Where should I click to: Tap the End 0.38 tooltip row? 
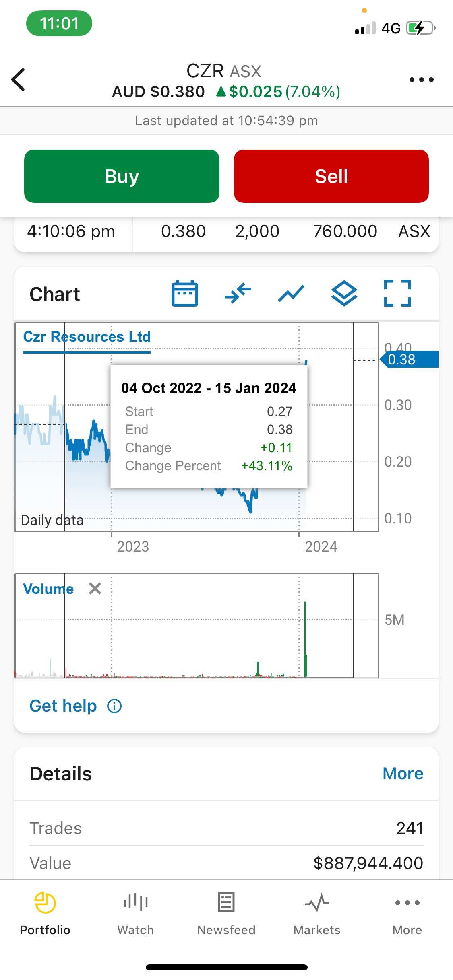pos(209,430)
